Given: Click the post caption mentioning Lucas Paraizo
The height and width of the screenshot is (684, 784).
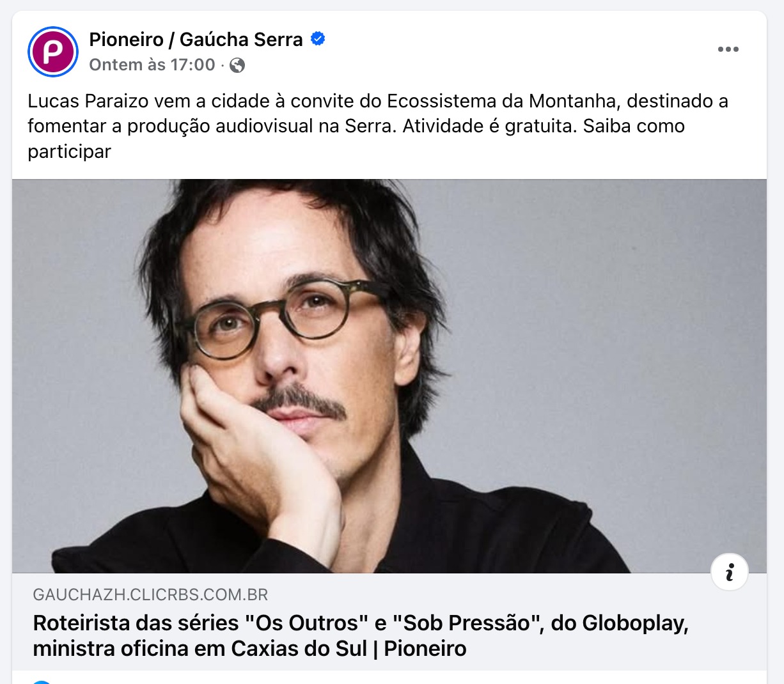Looking at the screenshot, I should point(378,126).
